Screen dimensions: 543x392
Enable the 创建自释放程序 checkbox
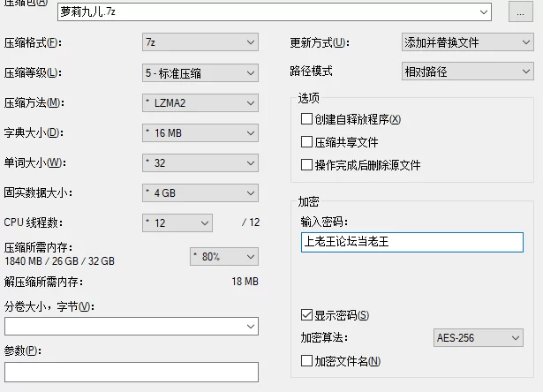(306, 119)
